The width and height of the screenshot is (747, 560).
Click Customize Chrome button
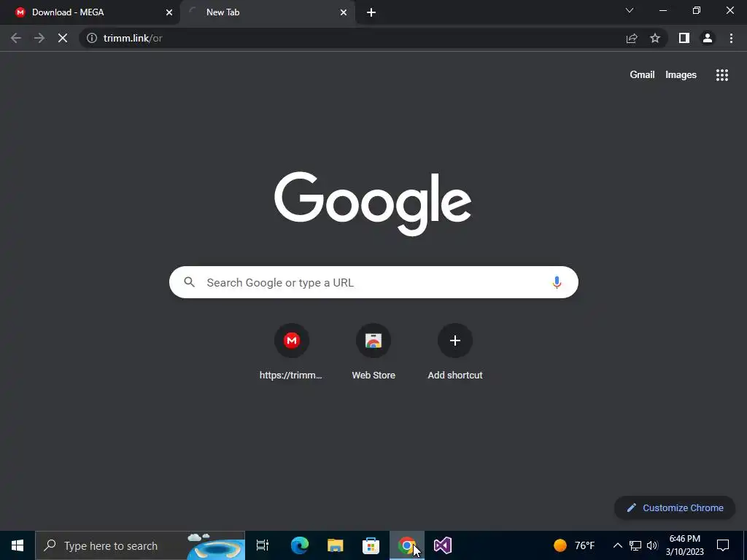point(675,507)
